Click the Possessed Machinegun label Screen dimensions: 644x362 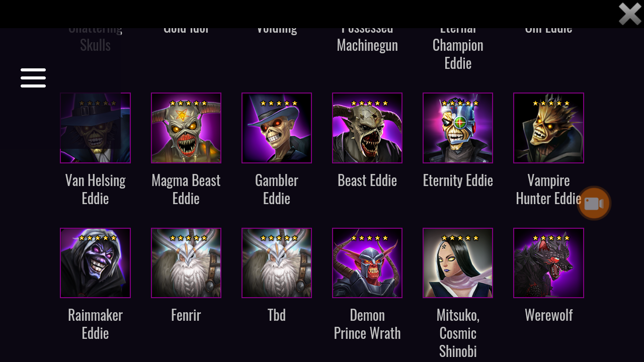tap(367, 36)
